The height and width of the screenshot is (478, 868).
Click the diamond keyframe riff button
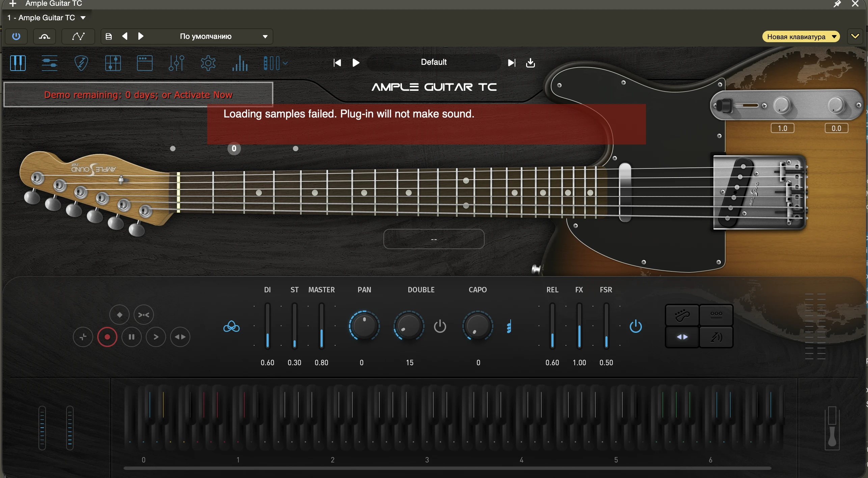(x=119, y=315)
